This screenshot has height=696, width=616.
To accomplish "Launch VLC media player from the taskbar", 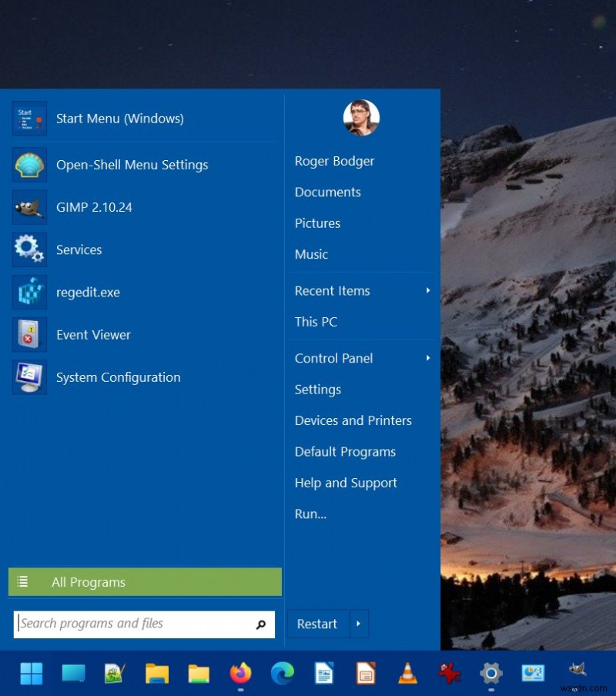I will tap(406, 673).
